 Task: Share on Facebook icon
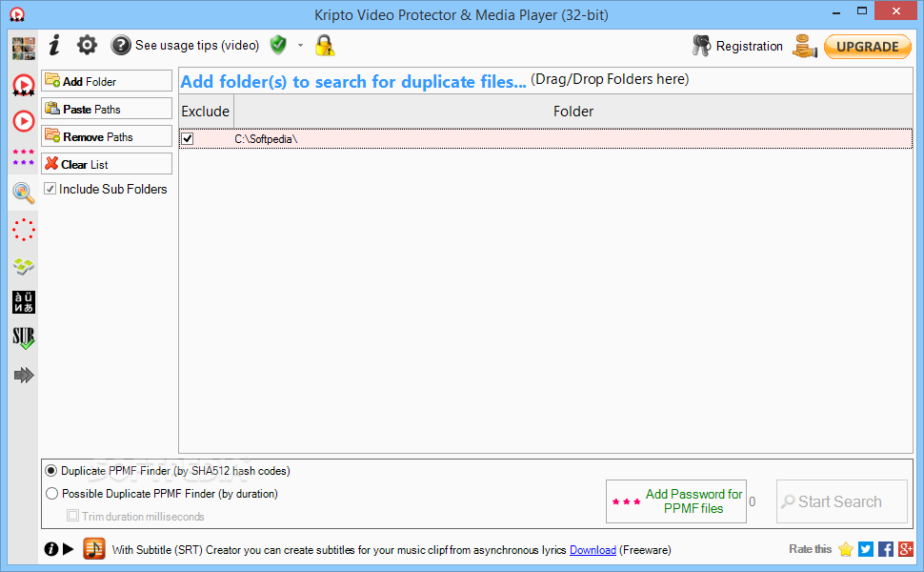886,549
